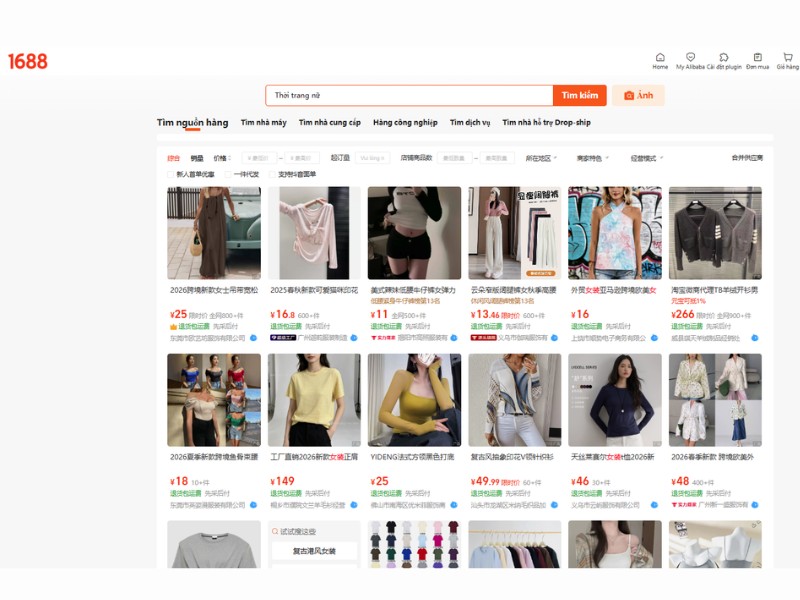The image size is (800, 600).
Task: Open the My Alibaba icon
Action: click(x=690, y=57)
